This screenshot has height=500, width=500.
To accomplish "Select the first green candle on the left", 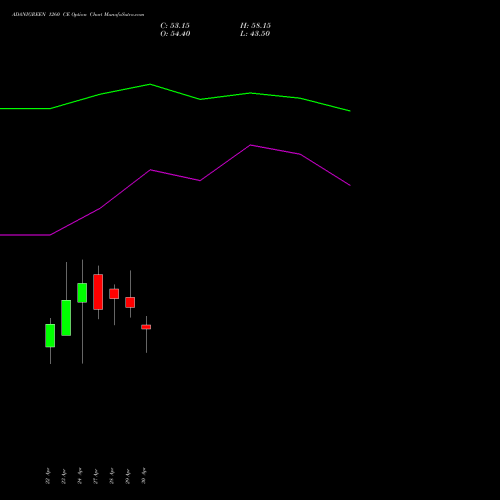I will tap(50, 336).
